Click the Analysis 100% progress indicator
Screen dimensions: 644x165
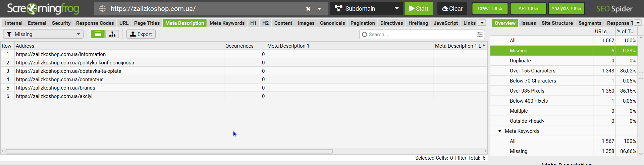tap(566, 8)
